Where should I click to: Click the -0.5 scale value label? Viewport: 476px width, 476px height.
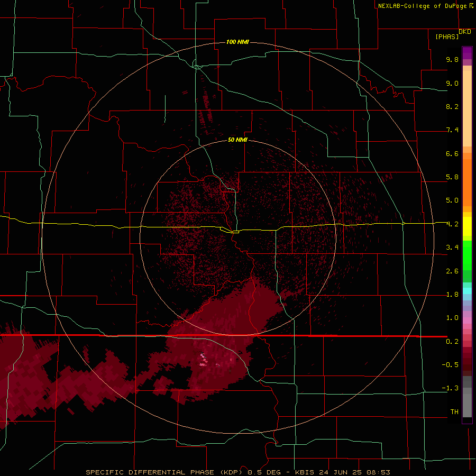(x=450, y=365)
